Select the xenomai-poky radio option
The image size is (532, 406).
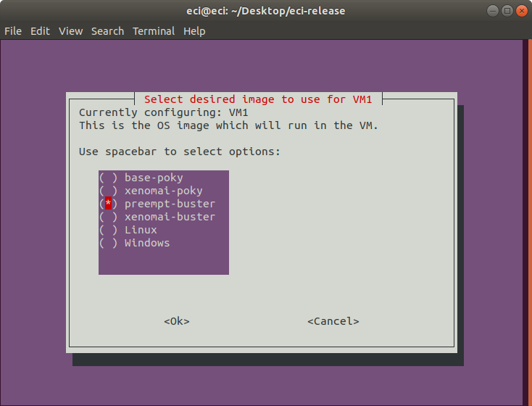(x=151, y=191)
